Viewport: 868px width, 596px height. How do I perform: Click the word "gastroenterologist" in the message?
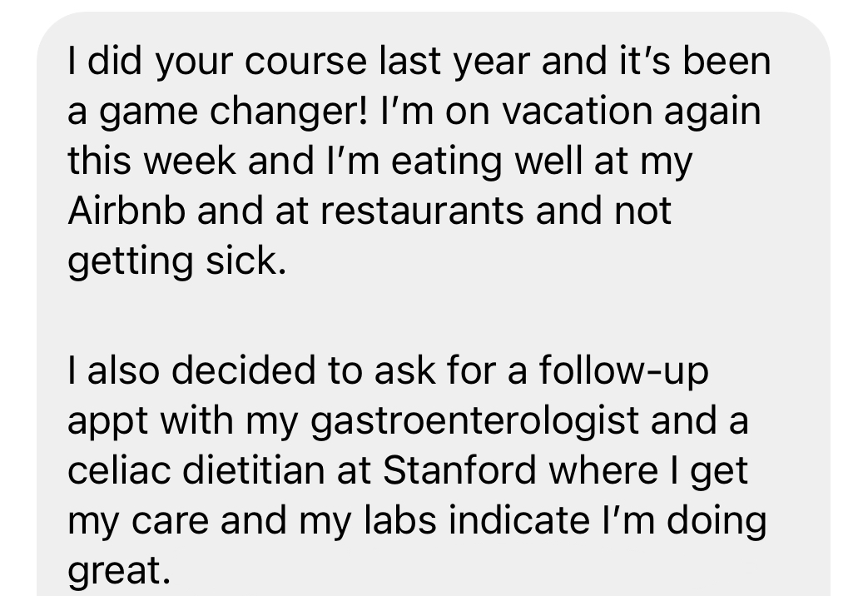(x=476, y=422)
